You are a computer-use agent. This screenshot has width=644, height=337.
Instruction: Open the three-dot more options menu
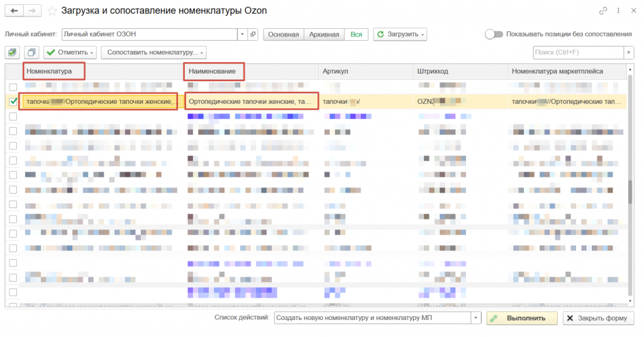click(618, 11)
